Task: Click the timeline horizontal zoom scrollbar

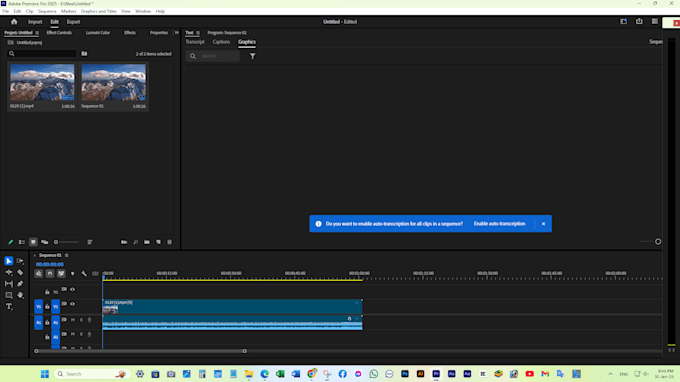Action: coord(141,351)
